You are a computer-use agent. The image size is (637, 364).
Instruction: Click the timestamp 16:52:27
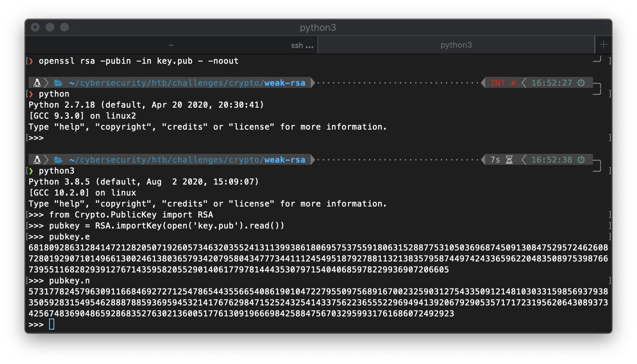click(552, 83)
